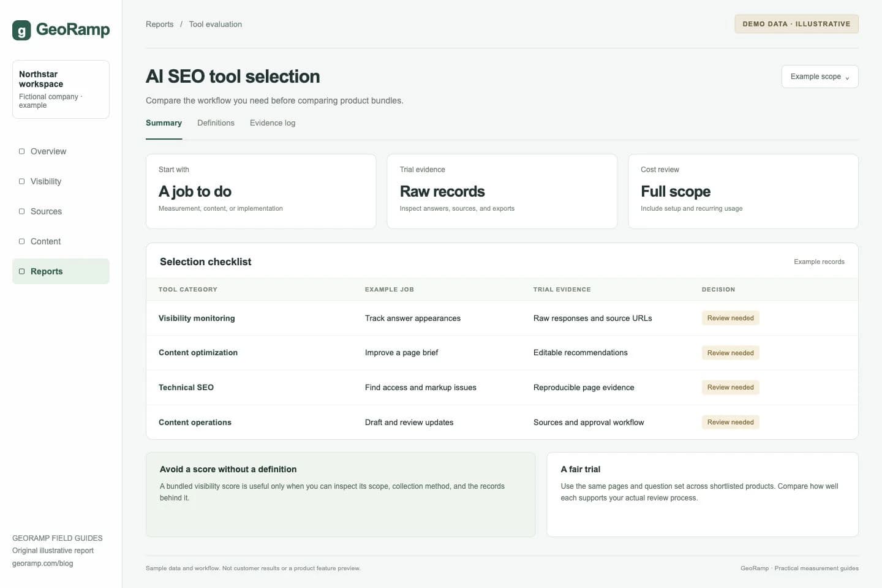Click the GeoRamp logo icon
The image size is (882, 588).
click(x=21, y=30)
